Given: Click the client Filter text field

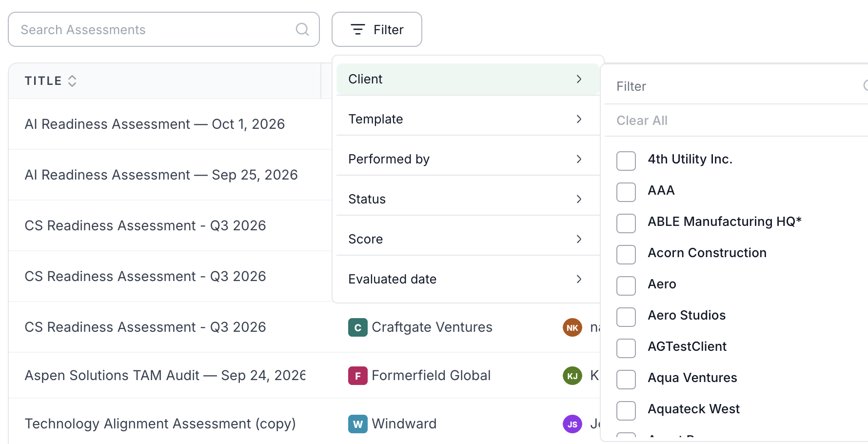Looking at the screenshot, I should (736, 86).
